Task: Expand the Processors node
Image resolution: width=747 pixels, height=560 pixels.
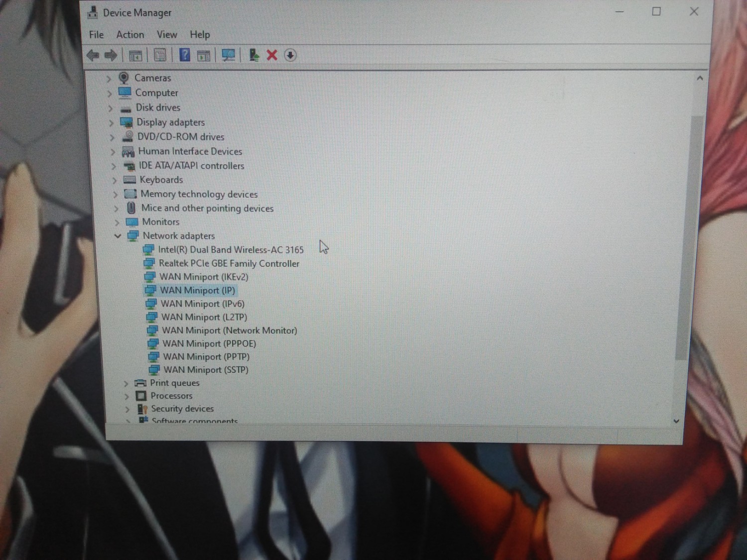Action: tap(126, 396)
